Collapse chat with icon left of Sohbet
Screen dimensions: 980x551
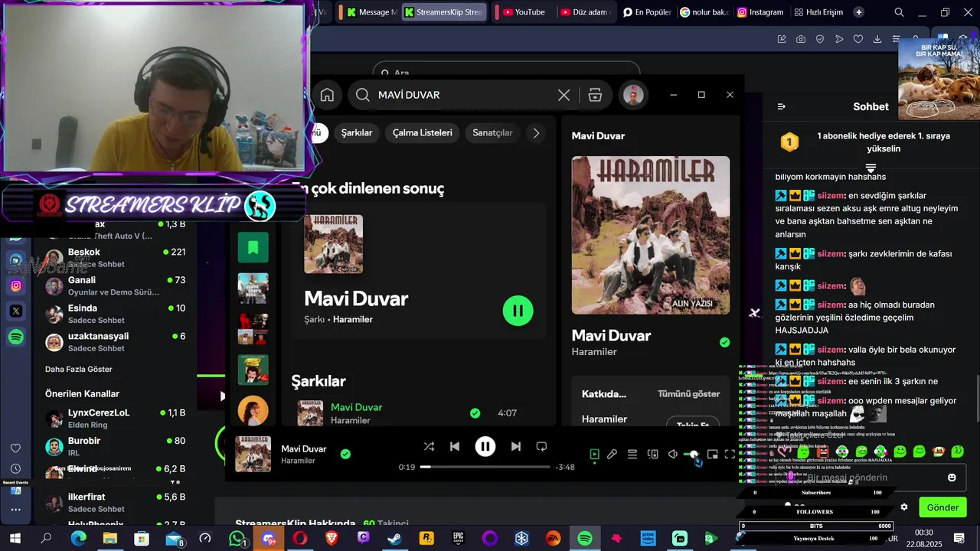click(781, 106)
